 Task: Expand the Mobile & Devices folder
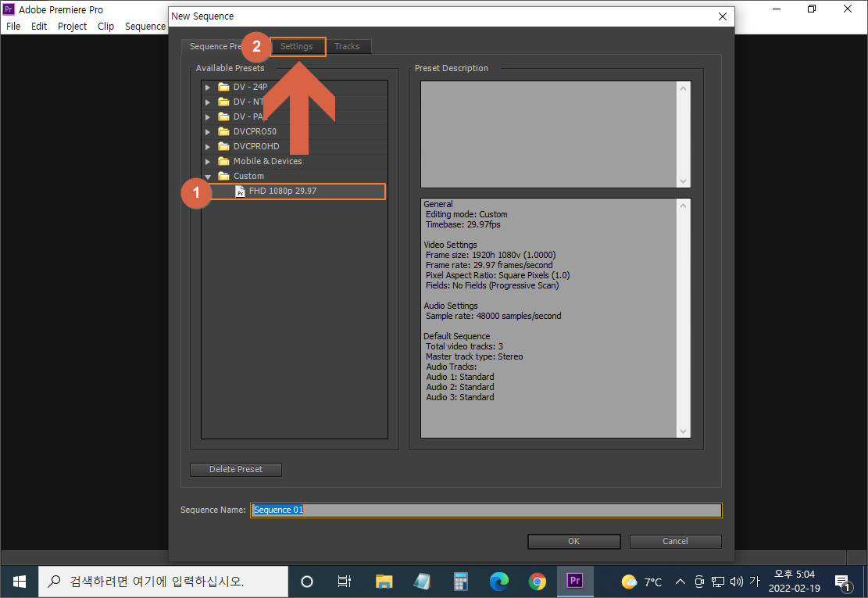[208, 162]
